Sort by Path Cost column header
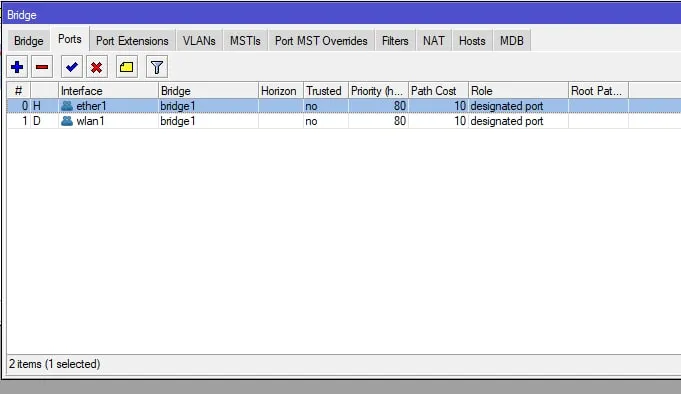This screenshot has width=681, height=394. tap(438, 91)
